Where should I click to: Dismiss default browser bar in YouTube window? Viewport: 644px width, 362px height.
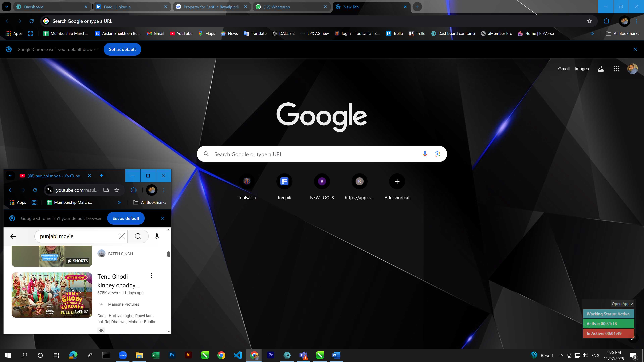(163, 218)
